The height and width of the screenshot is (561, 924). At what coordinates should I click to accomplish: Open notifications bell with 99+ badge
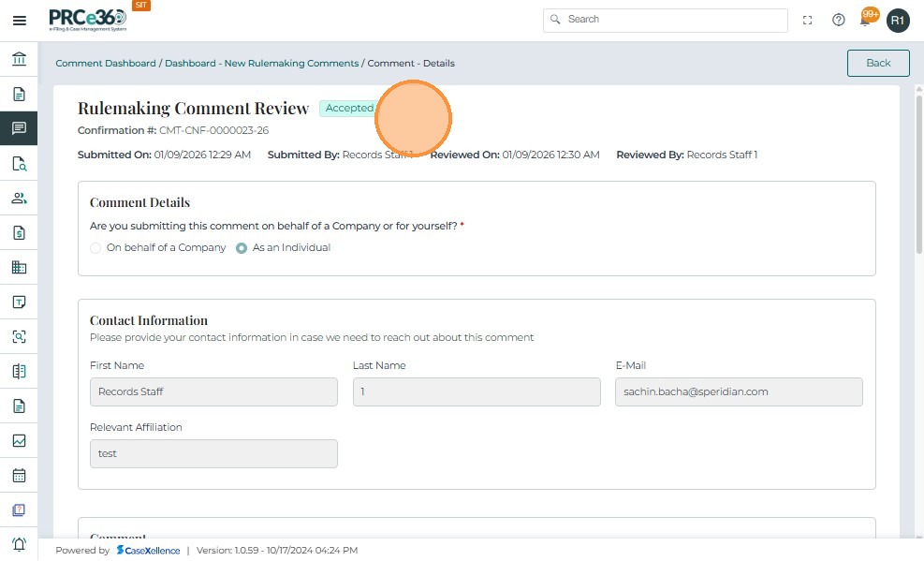867,20
